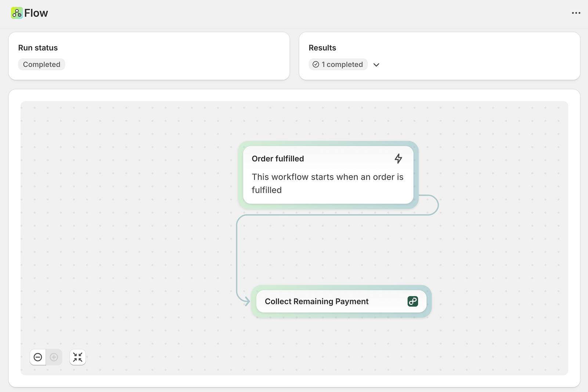
Task: Click the workflow description text
Action: [327, 183]
